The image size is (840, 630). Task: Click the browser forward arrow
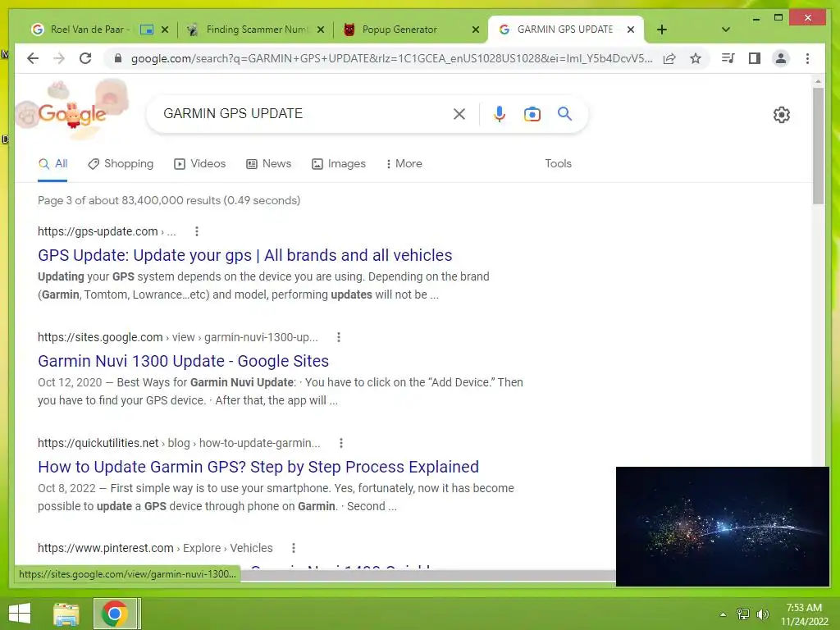pos(59,58)
